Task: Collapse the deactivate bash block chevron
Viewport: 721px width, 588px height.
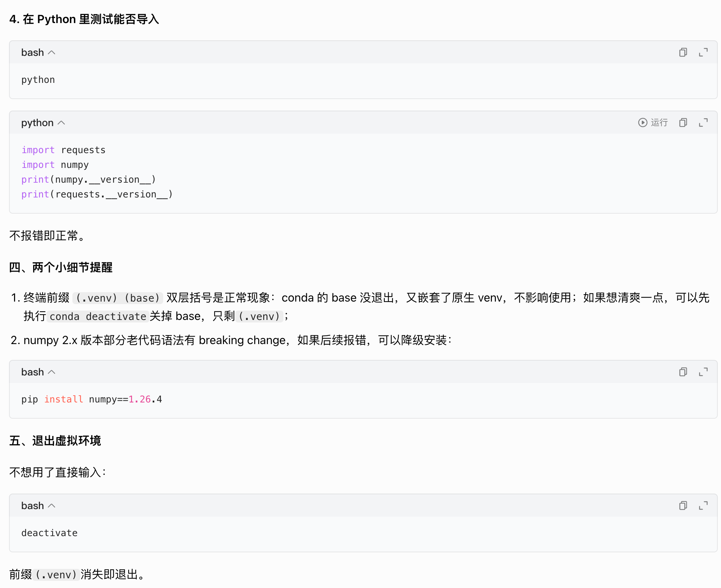Action: pyautogui.click(x=51, y=506)
